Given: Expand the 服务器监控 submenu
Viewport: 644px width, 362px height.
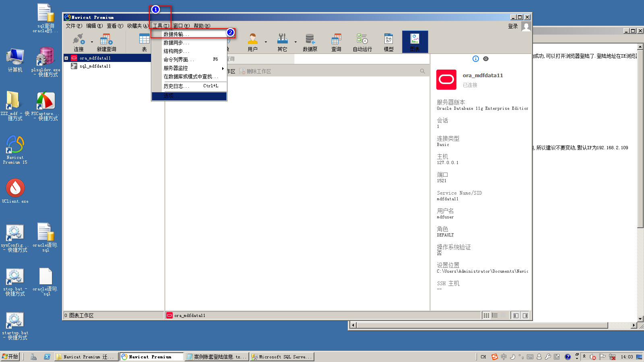Looking at the screenshot, I should [x=189, y=68].
